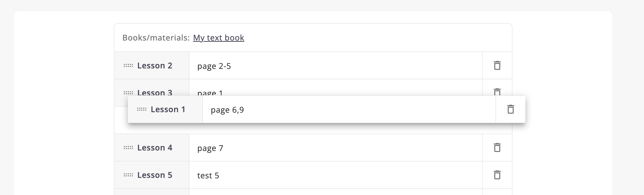Click drag handle beside Lesson 3

point(128,93)
